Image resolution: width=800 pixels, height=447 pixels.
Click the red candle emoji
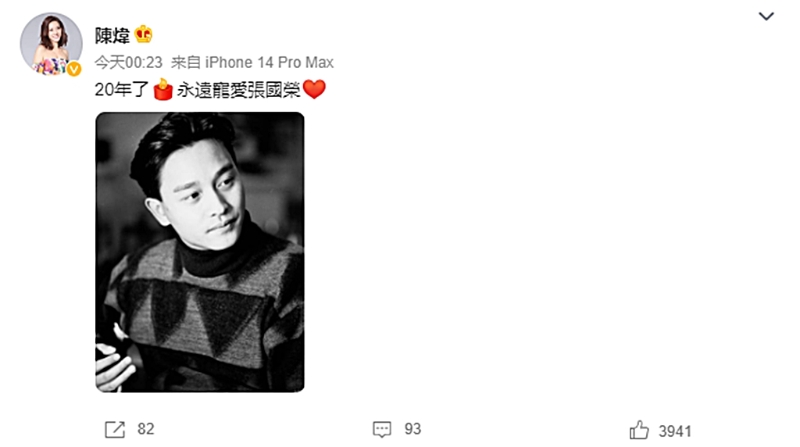pyautogui.click(x=163, y=89)
